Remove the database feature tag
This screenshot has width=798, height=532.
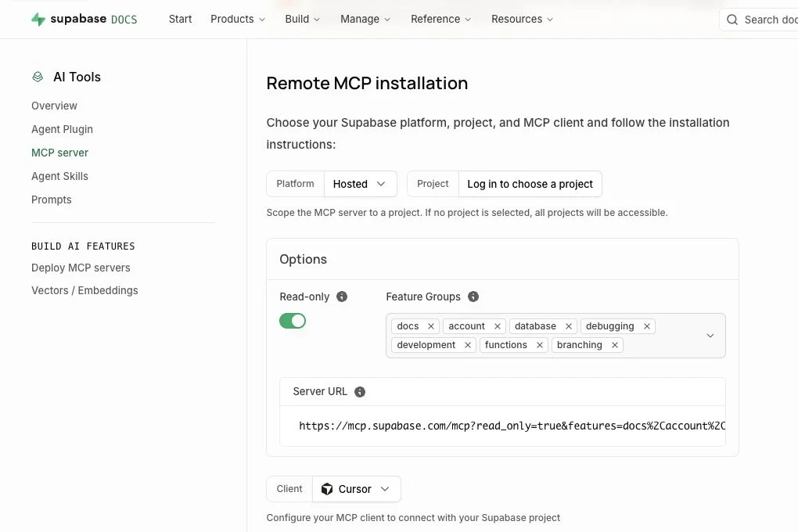click(569, 326)
